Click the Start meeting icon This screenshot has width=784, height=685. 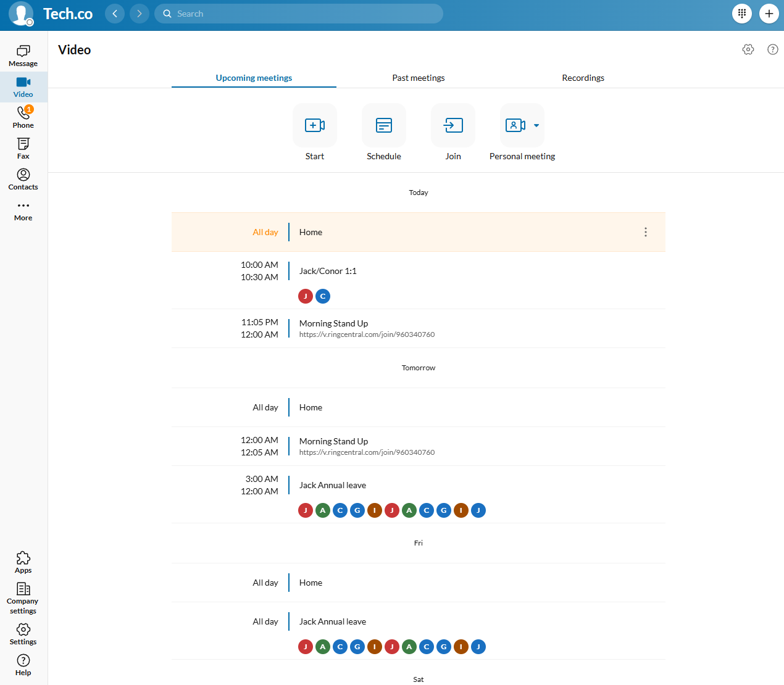tap(315, 125)
